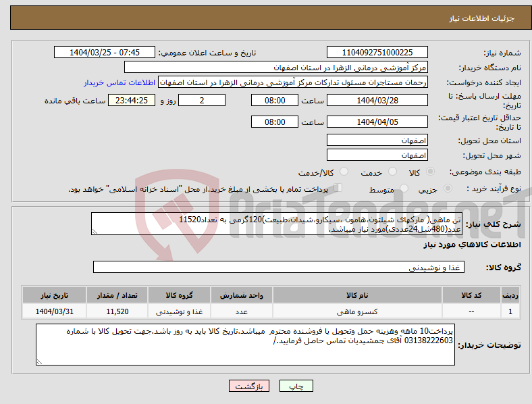Click the response deadline date 1404/03/28
The height and width of the screenshot is (404, 532).
(x=377, y=100)
